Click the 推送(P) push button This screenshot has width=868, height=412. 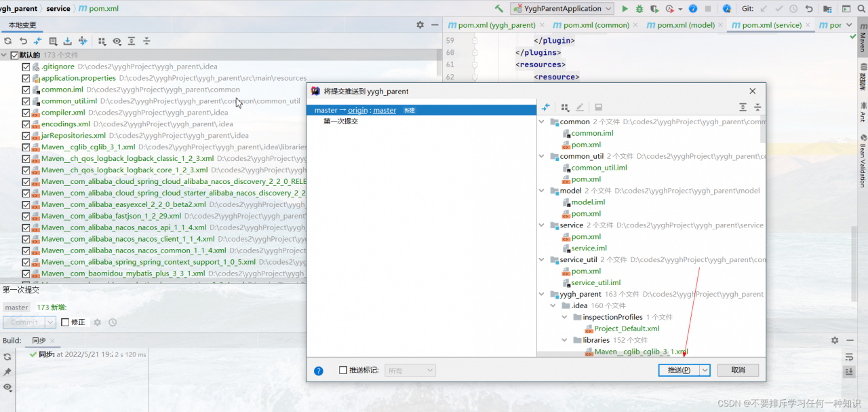click(x=679, y=371)
